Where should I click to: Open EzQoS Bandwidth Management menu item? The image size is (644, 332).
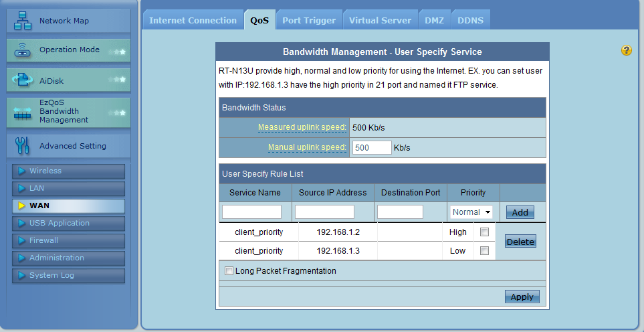pos(69,112)
